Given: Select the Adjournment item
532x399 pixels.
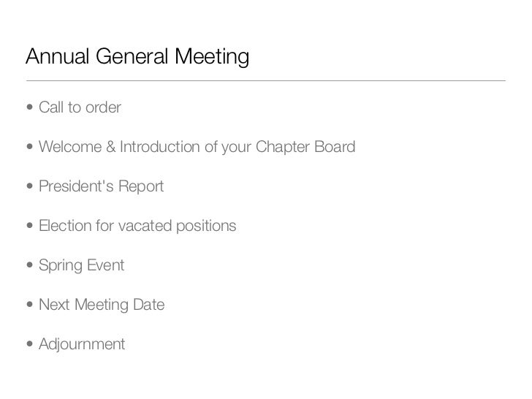Looking at the screenshot, I should (82, 344).
